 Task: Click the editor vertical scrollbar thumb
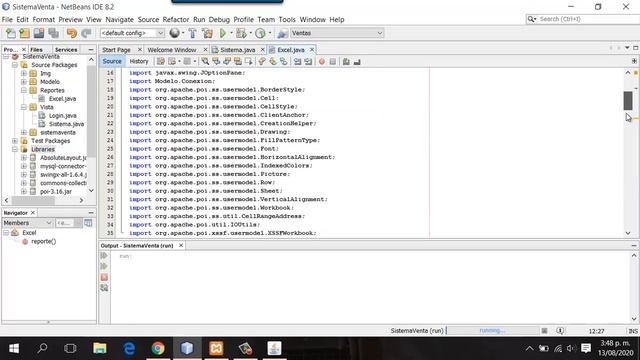click(x=628, y=100)
